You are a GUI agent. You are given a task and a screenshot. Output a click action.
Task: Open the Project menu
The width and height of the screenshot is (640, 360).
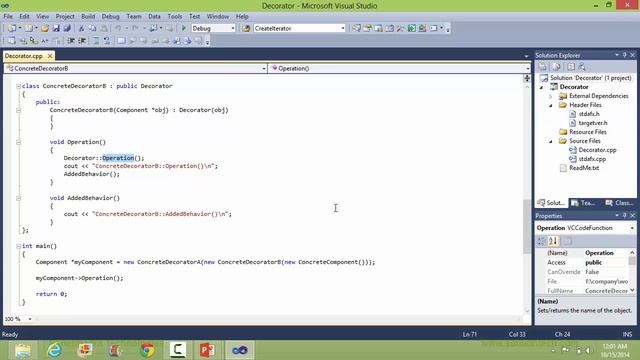pos(65,16)
